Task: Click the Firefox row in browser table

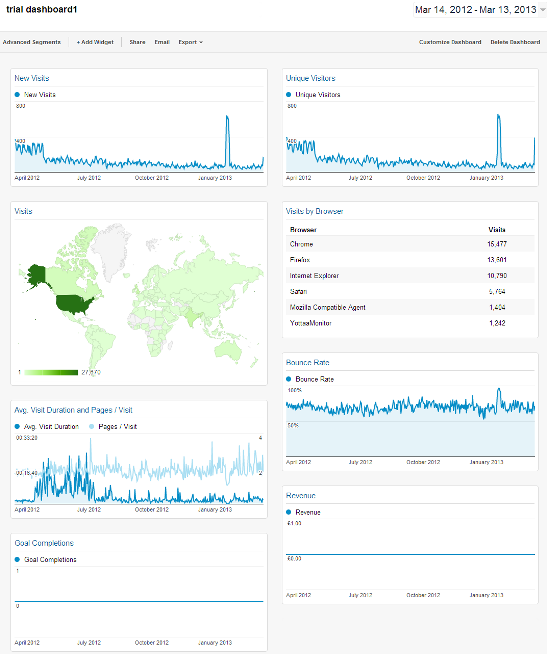Action: tap(410, 260)
